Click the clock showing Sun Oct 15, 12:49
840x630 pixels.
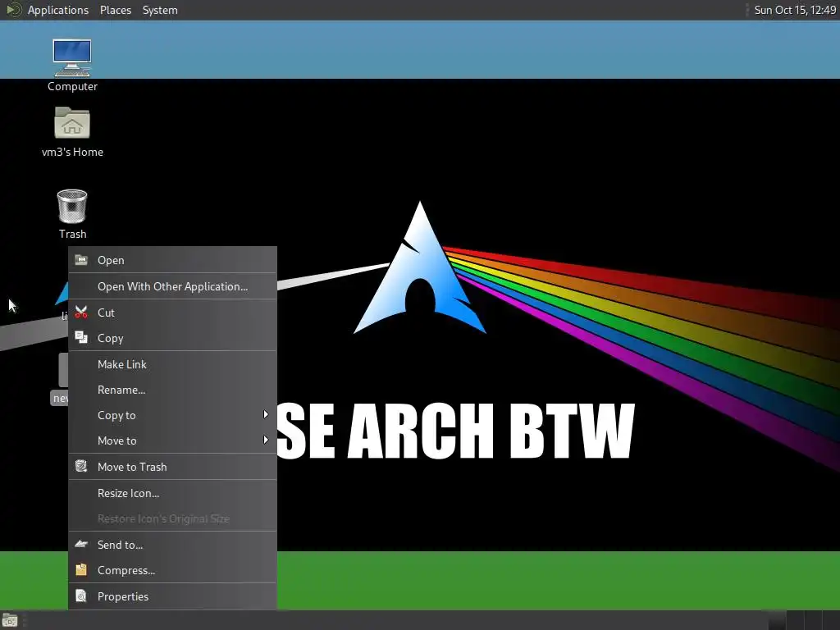tap(795, 10)
